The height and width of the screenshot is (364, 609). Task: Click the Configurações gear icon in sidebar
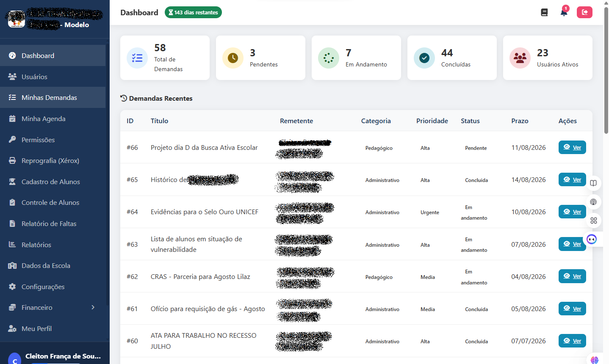coord(12,287)
